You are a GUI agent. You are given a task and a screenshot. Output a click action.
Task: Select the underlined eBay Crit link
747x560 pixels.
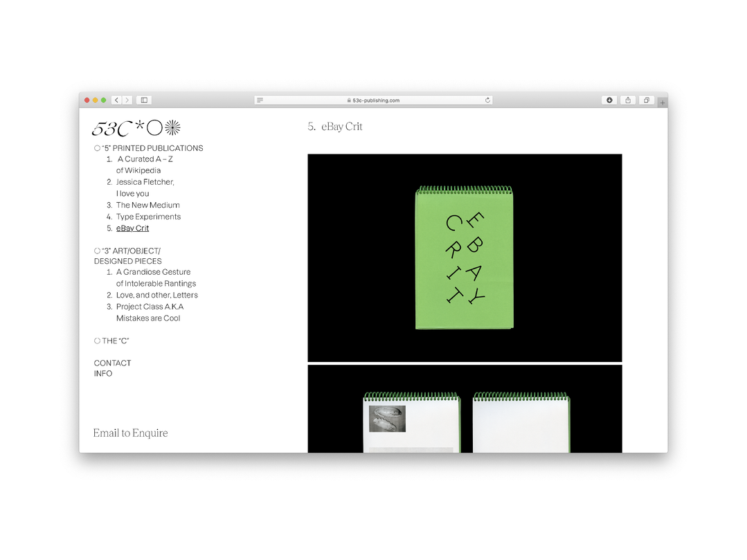click(132, 228)
